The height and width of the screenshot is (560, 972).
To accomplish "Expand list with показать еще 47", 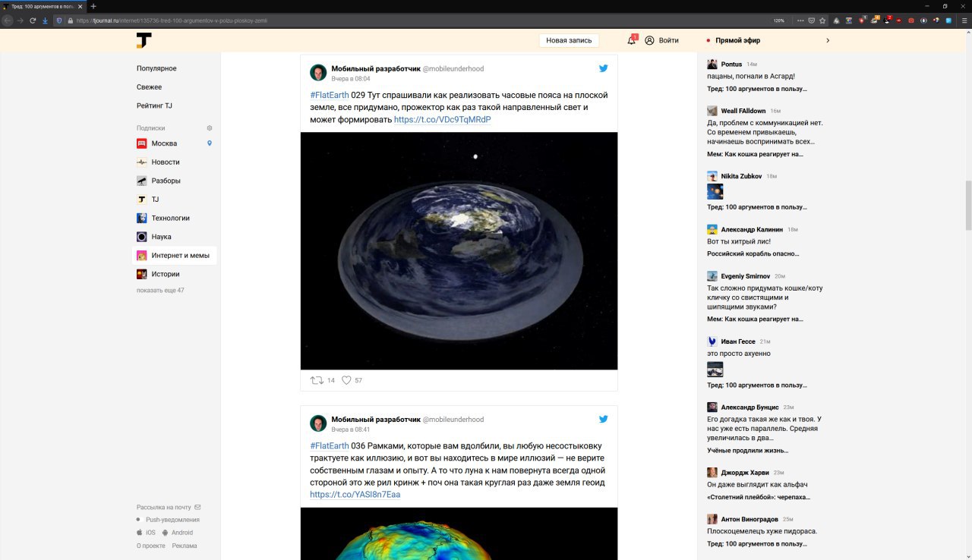I will (160, 291).
